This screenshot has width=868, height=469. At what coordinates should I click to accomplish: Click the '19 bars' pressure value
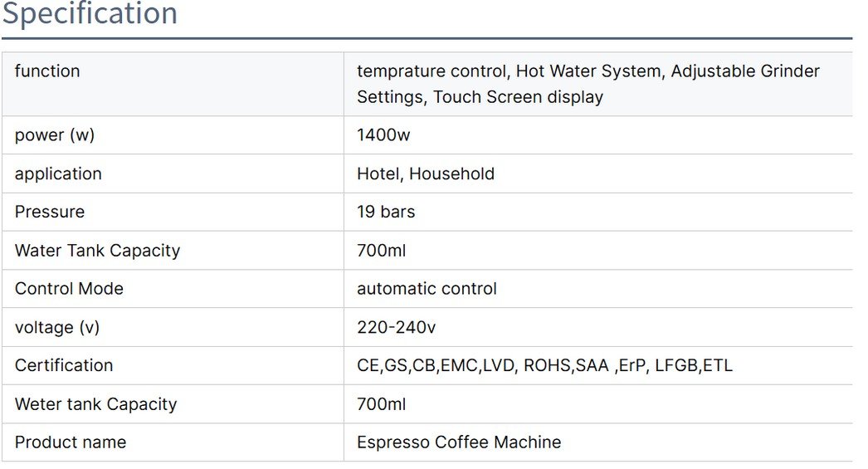[x=386, y=212]
